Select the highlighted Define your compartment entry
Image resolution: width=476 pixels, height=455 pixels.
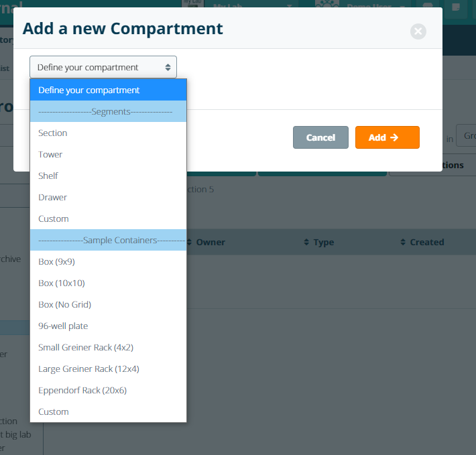point(89,90)
